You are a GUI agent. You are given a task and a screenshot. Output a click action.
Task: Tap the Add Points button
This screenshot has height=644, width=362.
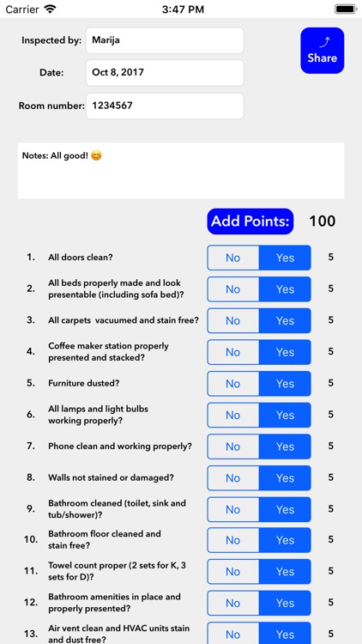point(250,222)
